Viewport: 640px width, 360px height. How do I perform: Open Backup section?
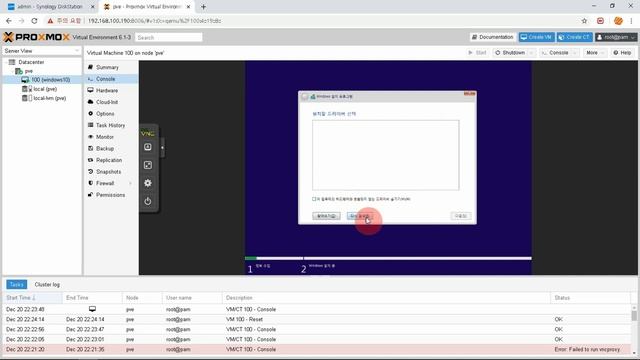pos(105,149)
